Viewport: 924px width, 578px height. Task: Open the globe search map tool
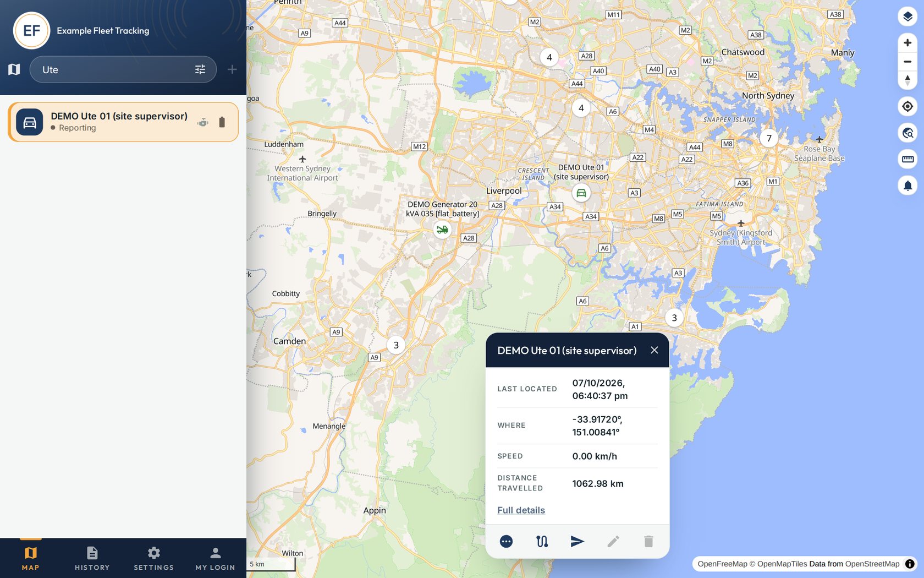(x=908, y=133)
